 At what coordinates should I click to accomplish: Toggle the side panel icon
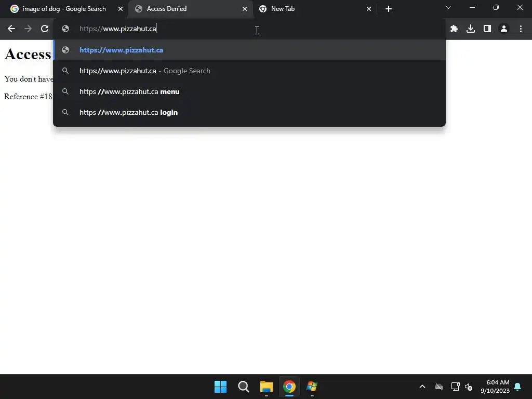click(x=487, y=29)
